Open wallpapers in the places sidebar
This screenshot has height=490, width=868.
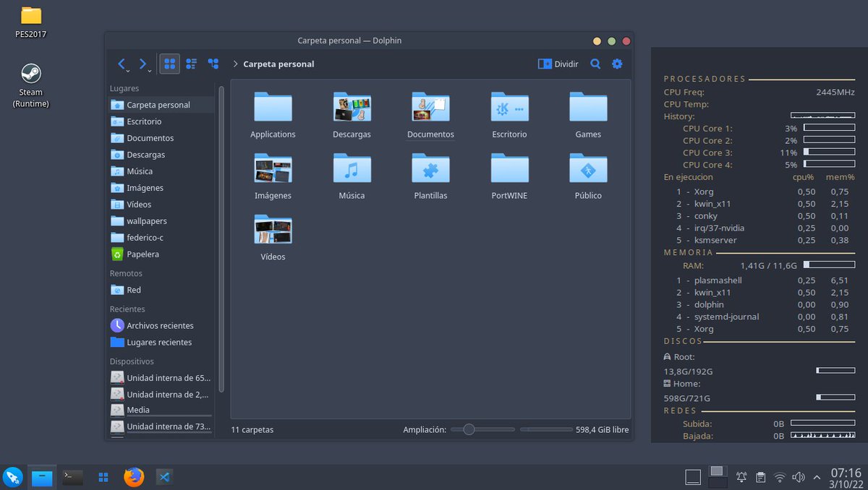[x=161, y=221]
